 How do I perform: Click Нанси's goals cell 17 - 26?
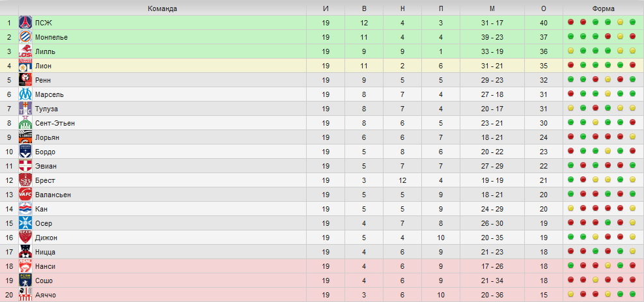pos(492,266)
